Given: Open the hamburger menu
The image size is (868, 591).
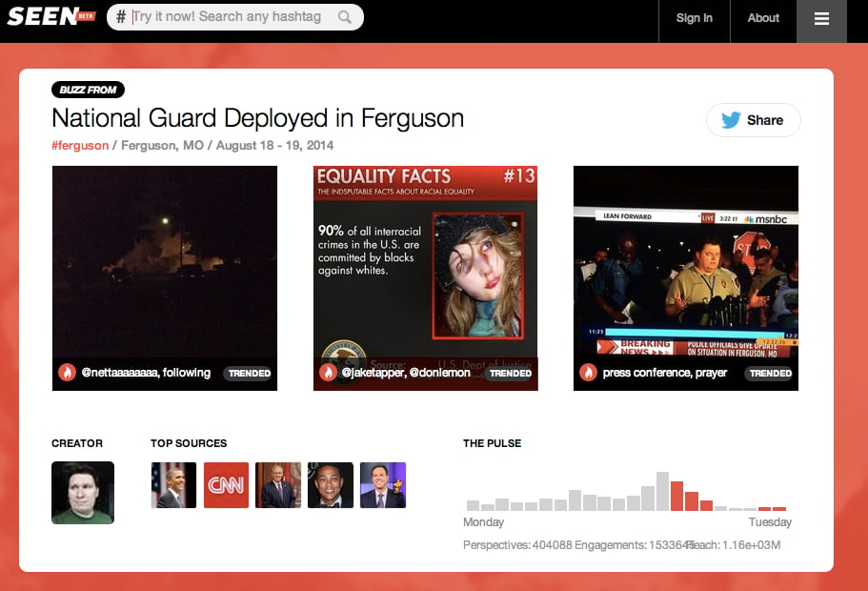Looking at the screenshot, I should click(x=821, y=19).
